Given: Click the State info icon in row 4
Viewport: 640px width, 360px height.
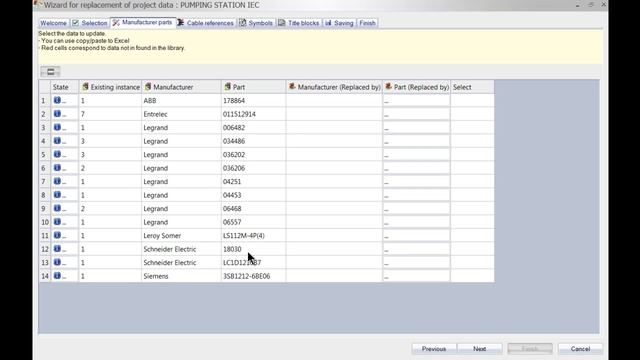Looking at the screenshot, I should [x=57, y=140].
